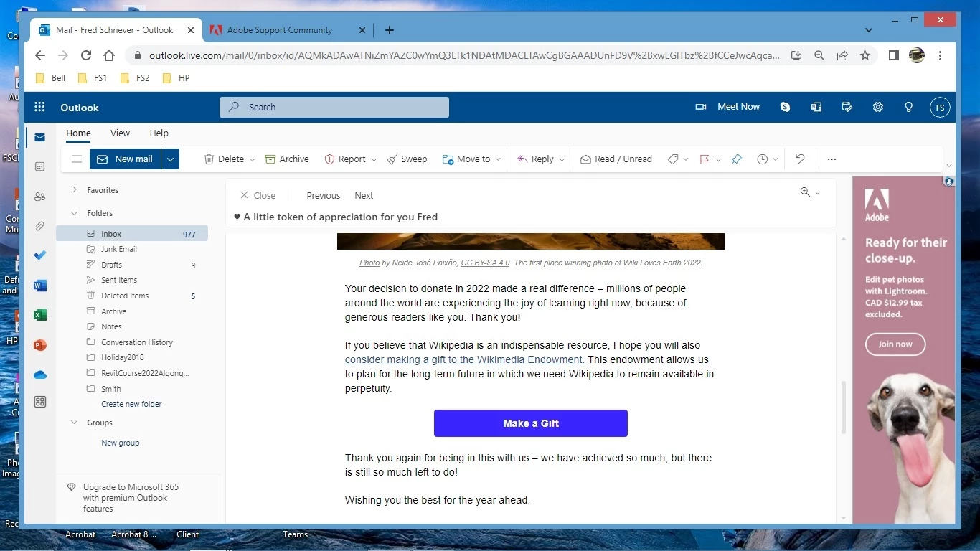Click the snooze clock icon
Viewport: 980px width, 551px height.
tap(762, 159)
